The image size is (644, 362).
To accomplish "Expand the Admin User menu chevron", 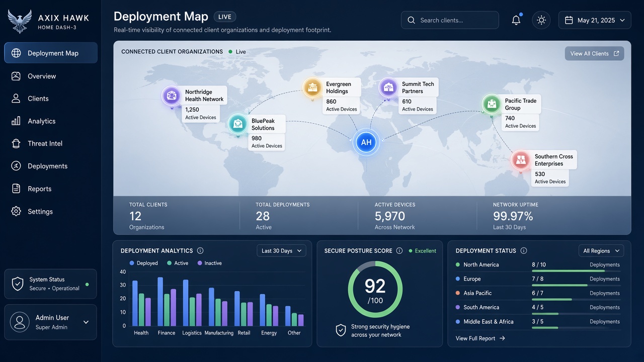I will click(x=86, y=322).
